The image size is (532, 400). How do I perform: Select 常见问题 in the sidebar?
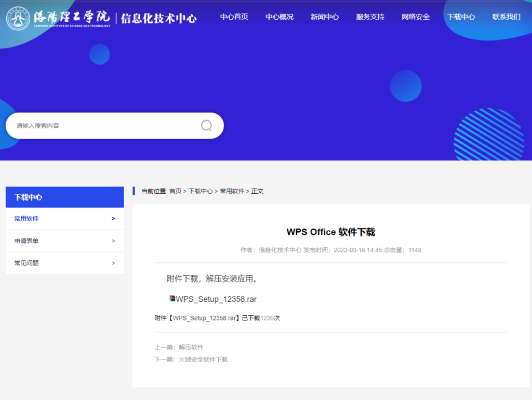(x=65, y=263)
